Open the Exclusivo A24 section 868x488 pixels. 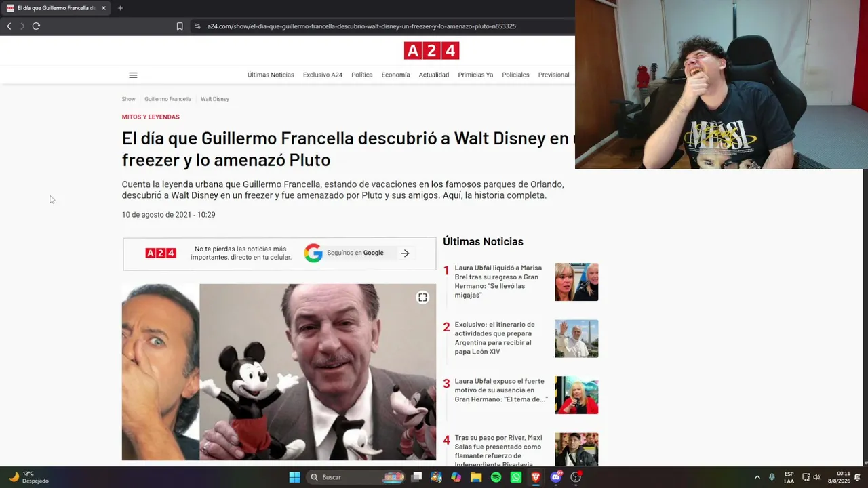coord(323,75)
